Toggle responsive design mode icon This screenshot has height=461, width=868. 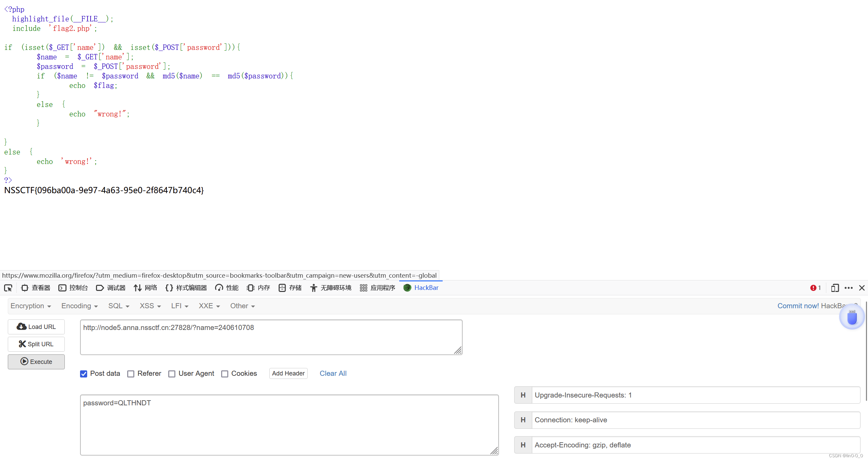(x=835, y=288)
